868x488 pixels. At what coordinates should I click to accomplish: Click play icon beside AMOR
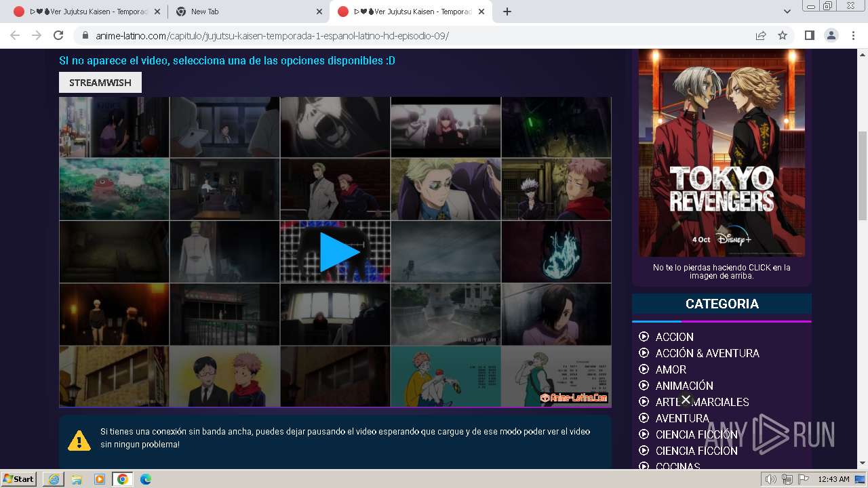(644, 369)
